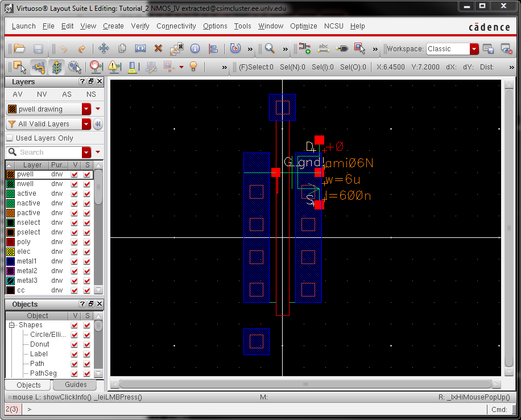The width and height of the screenshot is (521, 420).
Task: Toggle selectability checkbox for the metal1 layer
Action: pos(87,261)
